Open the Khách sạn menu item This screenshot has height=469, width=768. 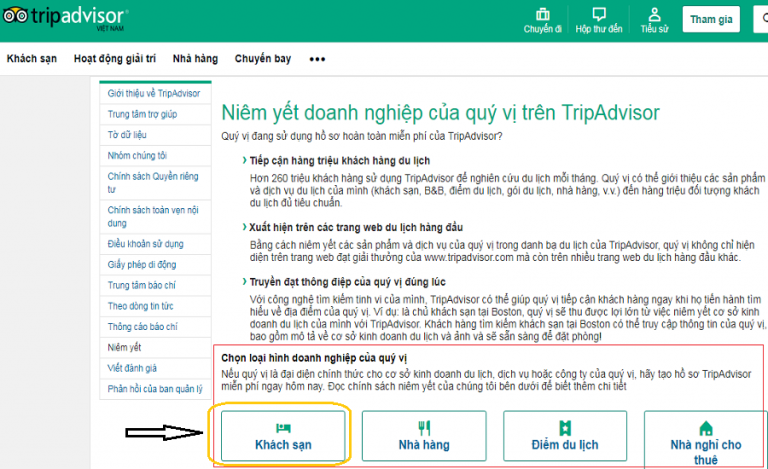point(32,59)
